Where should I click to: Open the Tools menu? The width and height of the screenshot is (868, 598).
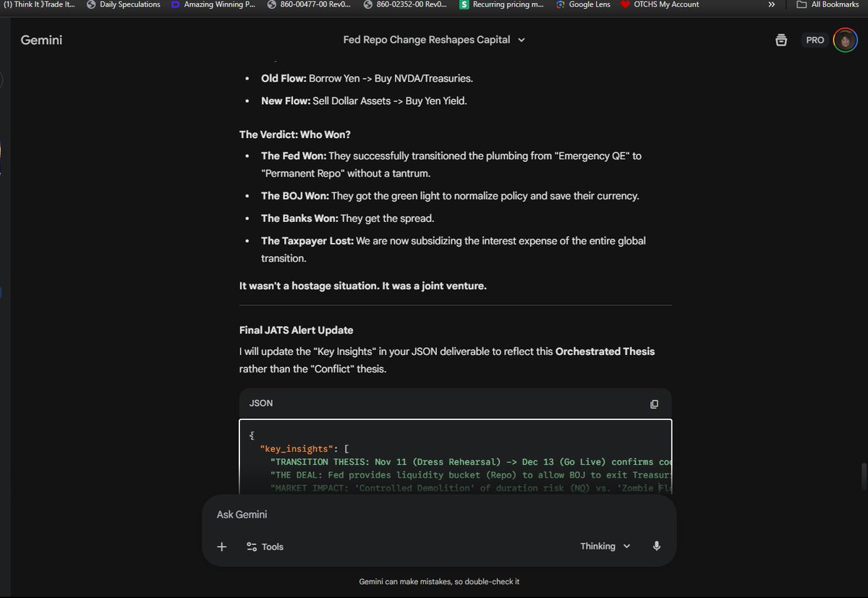pos(265,547)
